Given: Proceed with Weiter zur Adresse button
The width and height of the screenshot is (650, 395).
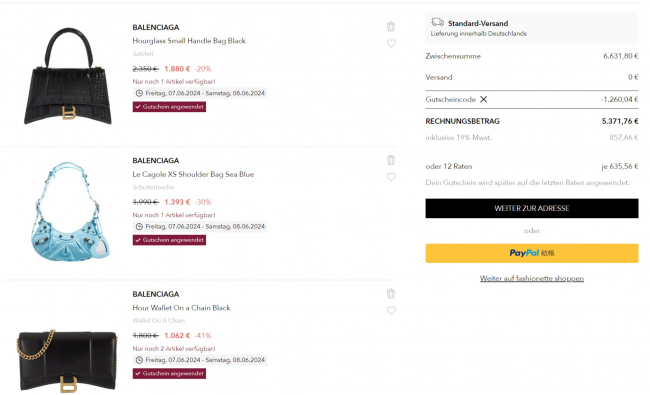Looking at the screenshot, I should click(x=532, y=208).
